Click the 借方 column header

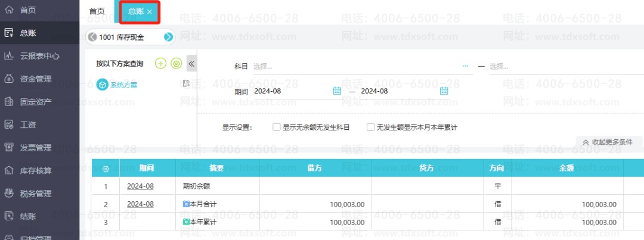[x=315, y=168]
